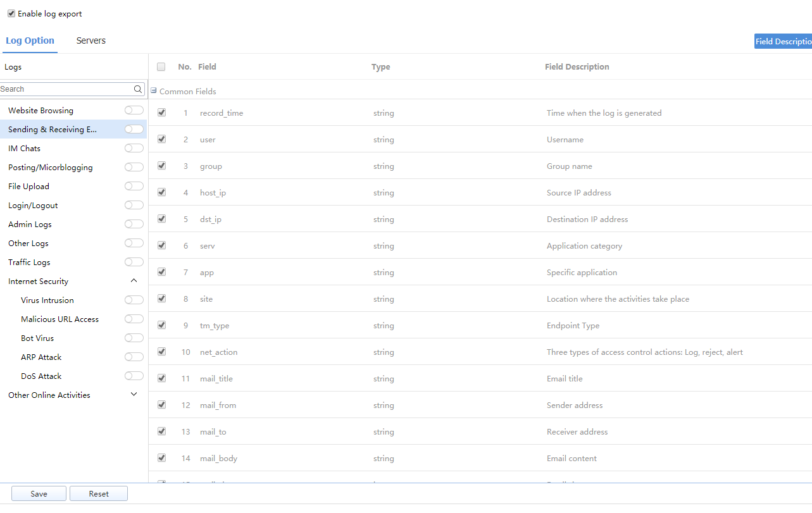Toggle Website Browsing log switch
812x513 pixels.
(x=134, y=110)
